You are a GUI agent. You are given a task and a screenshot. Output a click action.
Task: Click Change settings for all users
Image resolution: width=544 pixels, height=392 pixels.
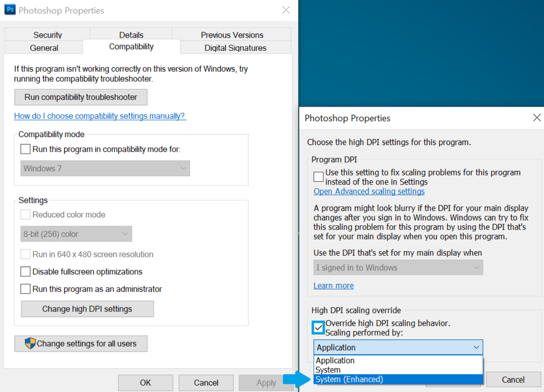[81, 344]
